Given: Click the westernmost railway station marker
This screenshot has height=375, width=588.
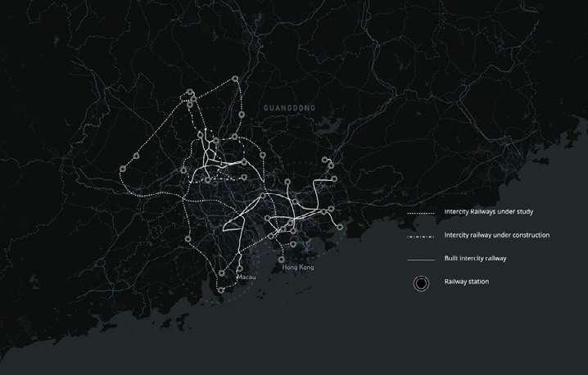Looking at the screenshot, I should 123,169.
